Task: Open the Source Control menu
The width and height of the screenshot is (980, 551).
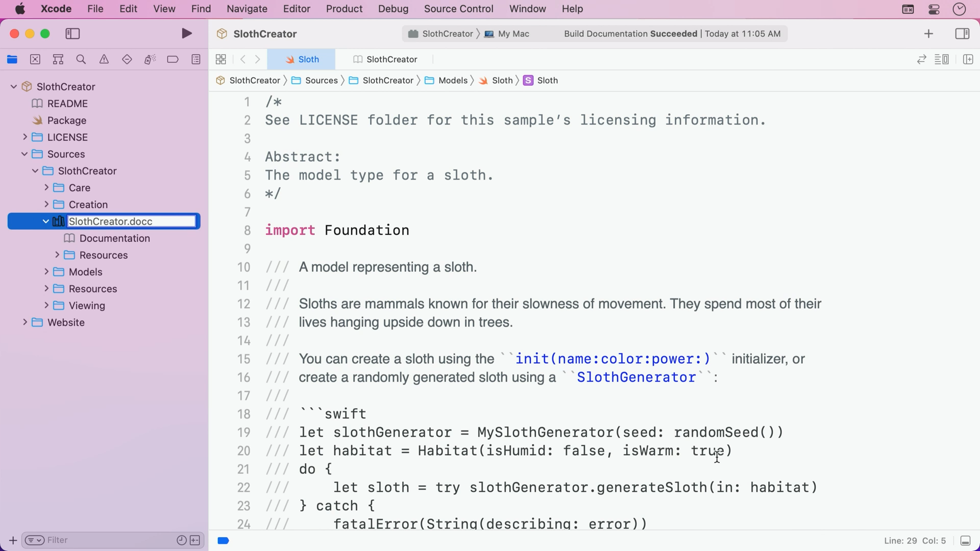Action: pos(458,9)
